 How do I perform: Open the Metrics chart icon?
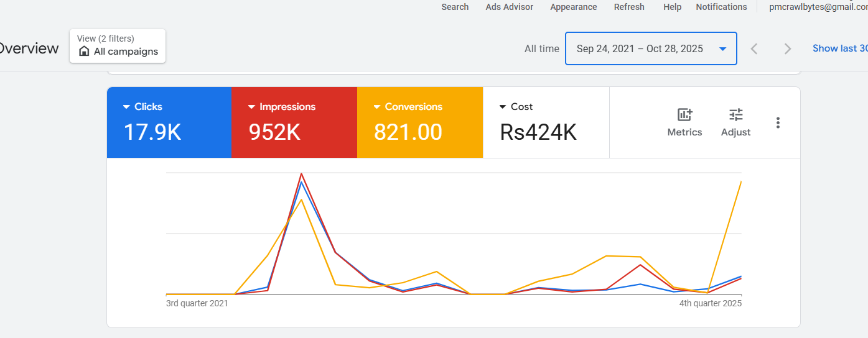684,115
